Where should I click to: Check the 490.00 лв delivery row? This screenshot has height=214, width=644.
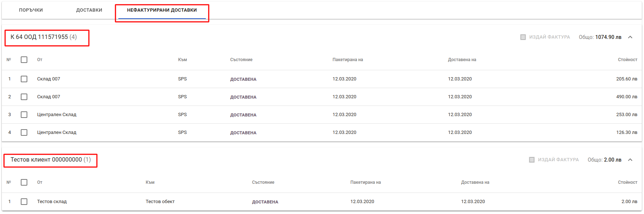[24, 97]
